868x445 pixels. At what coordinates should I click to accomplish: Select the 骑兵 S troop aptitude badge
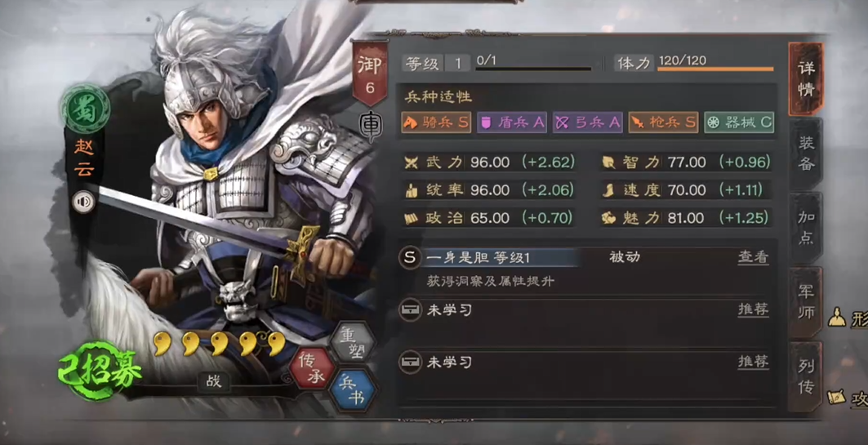pos(436,122)
